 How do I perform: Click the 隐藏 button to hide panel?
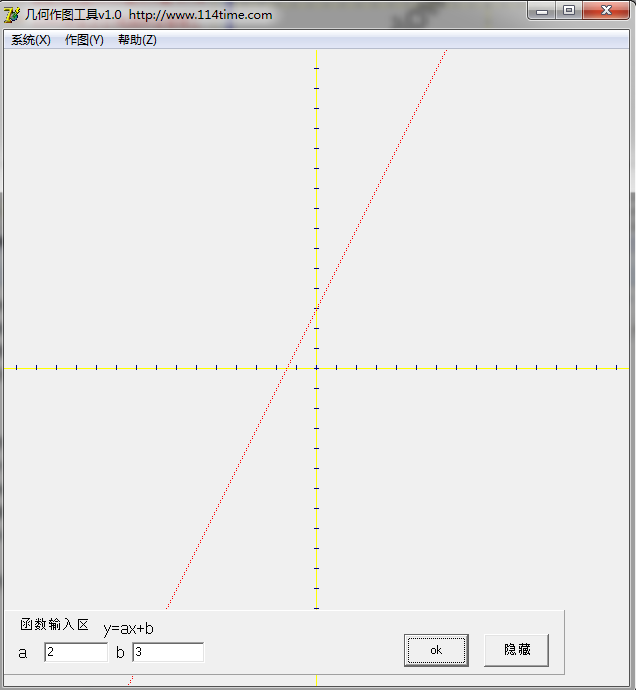(516, 650)
